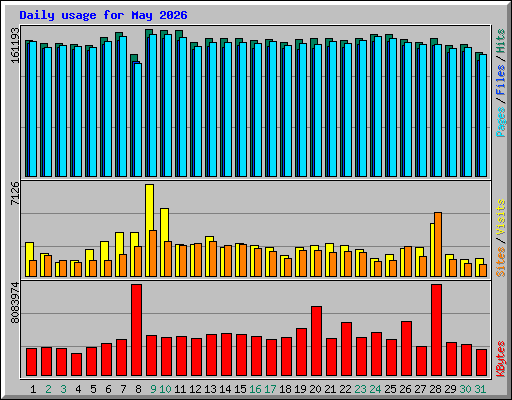Click day 1 on the x-axis
Viewport: 512px width, 400px height.
pos(33,389)
